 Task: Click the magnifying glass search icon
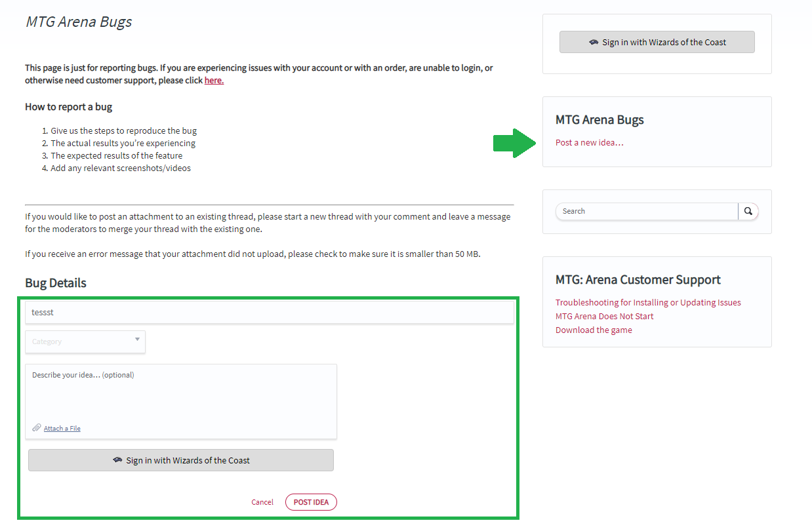click(748, 211)
